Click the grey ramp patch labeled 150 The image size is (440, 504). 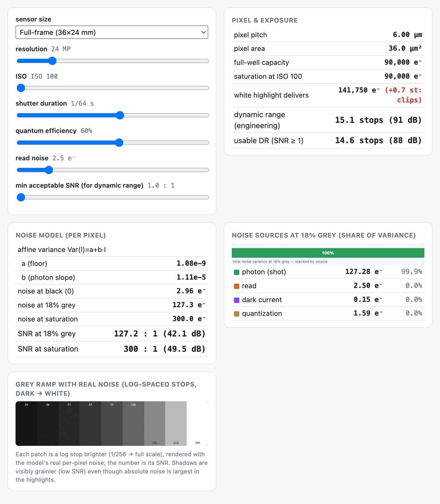(155, 423)
